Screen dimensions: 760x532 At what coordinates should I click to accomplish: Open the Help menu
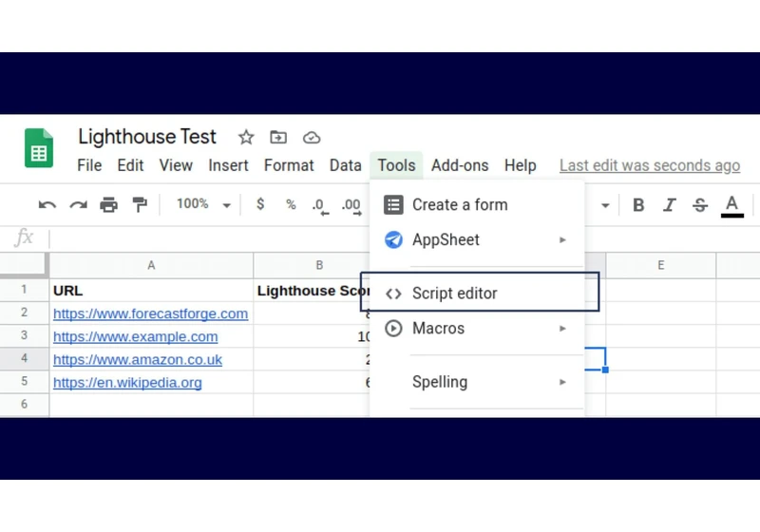click(520, 165)
